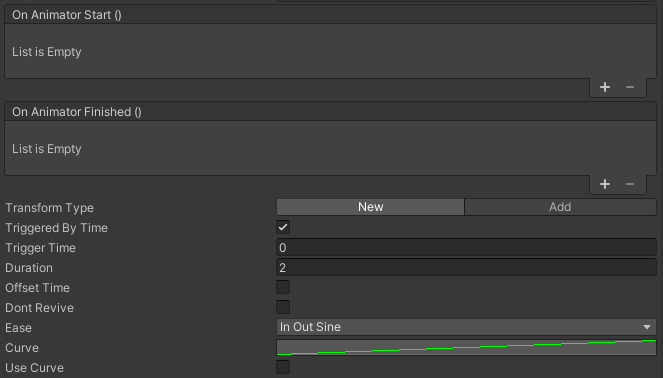663x378 pixels.
Task: Click the Dont Revive label
Action: click(x=39, y=308)
